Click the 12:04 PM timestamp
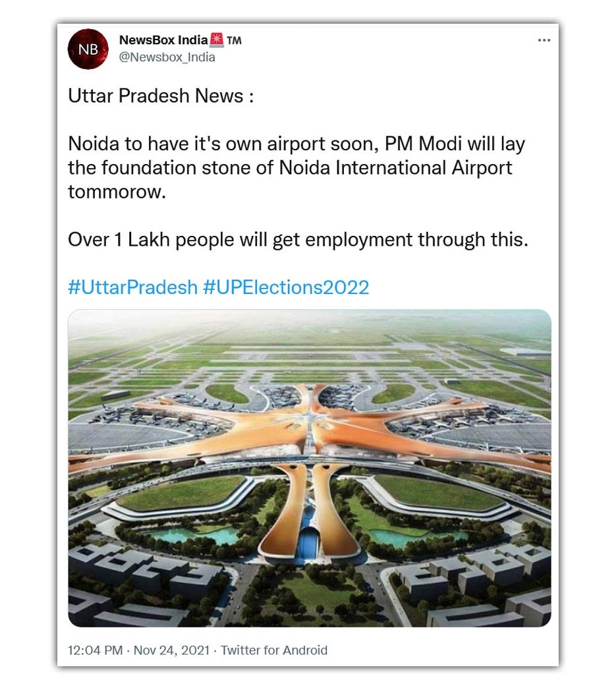The height and width of the screenshot is (690, 616). 95,650
